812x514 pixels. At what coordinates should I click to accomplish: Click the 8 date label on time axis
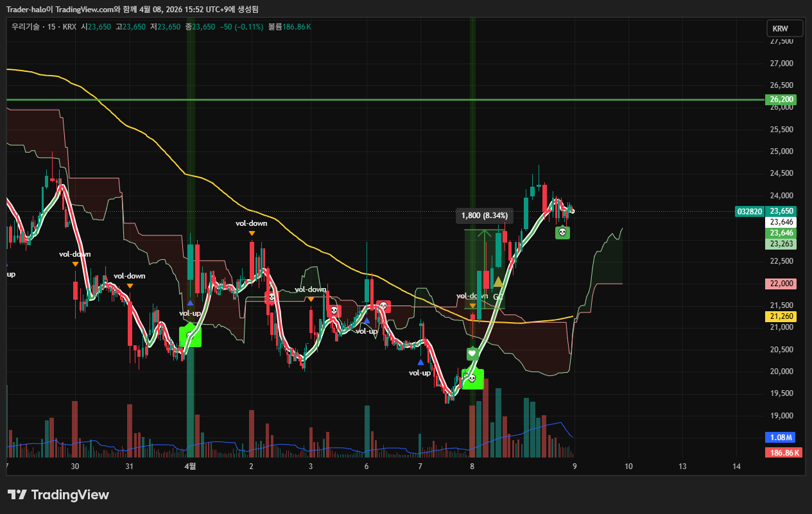pos(472,467)
